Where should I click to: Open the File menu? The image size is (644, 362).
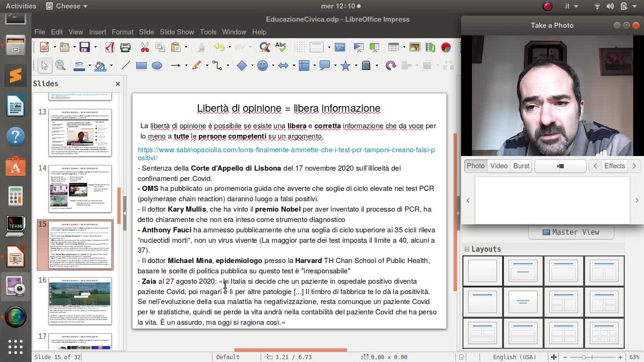coord(40,32)
